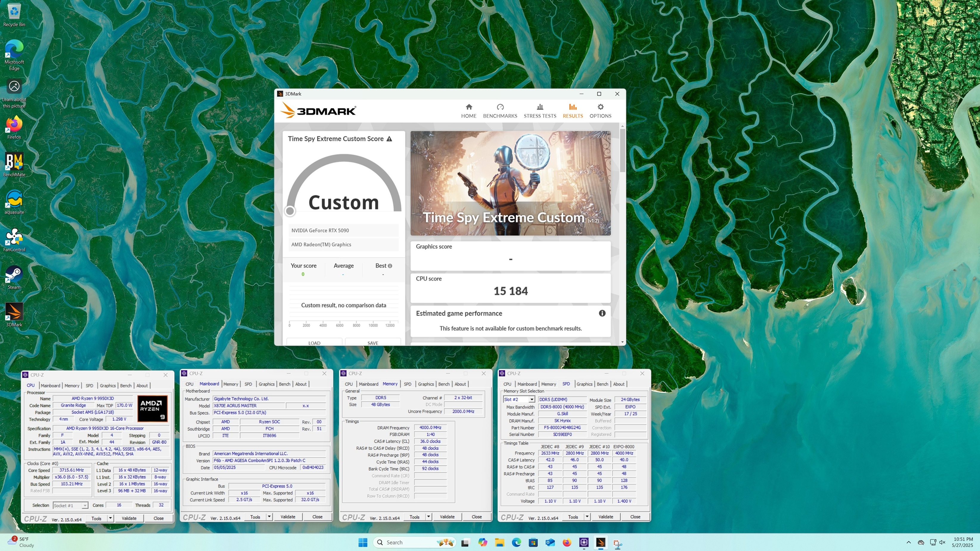Expand Tools arrow in the CPU-Z Mainboard window
980x551 pixels.
coord(269,517)
